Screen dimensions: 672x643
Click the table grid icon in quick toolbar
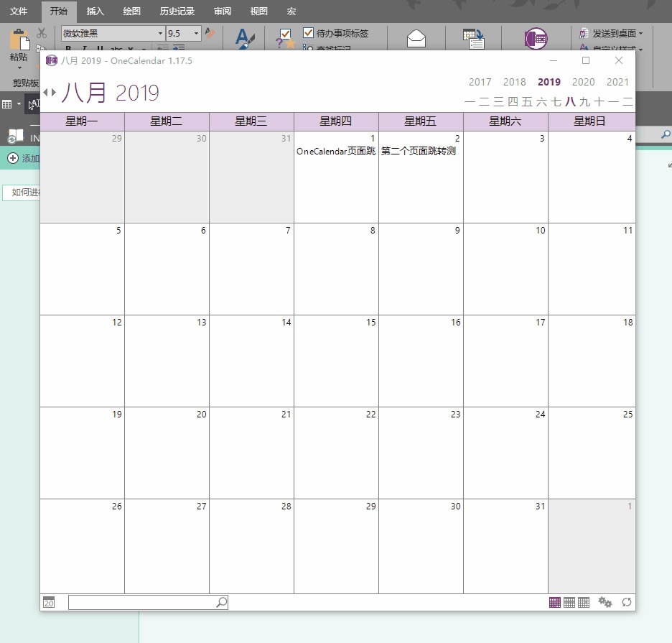(7, 103)
